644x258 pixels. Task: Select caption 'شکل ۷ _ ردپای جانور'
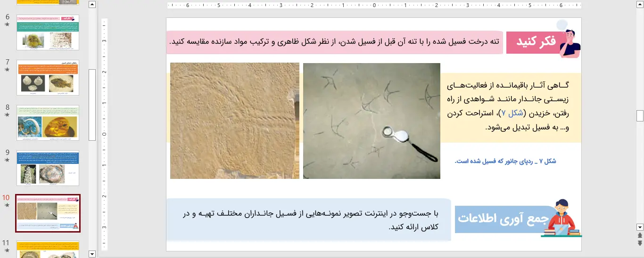click(x=505, y=161)
